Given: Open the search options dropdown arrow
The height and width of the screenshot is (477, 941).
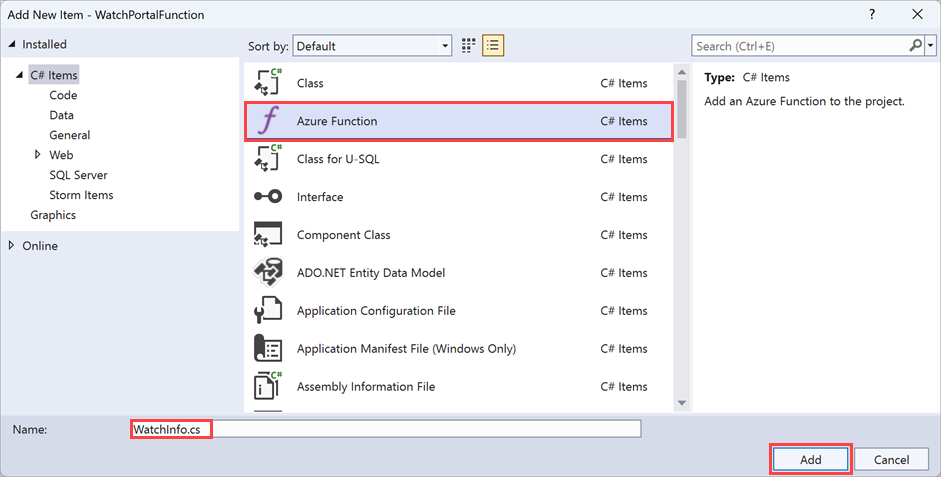Looking at the screenshot, I should pos(930,46).
